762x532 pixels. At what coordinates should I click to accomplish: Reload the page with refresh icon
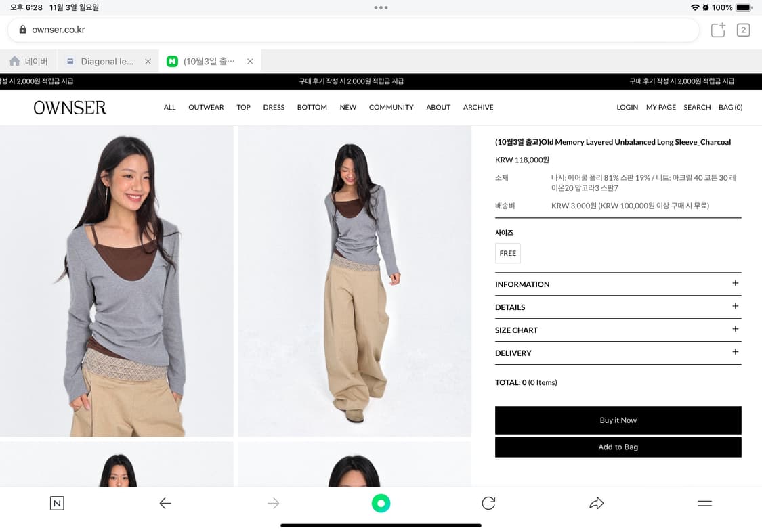[x=488, y=503]
